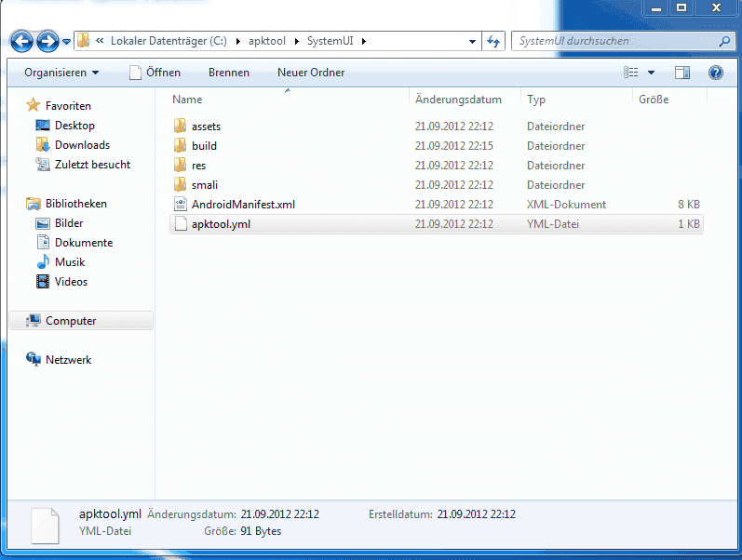Click Öffnen in the toolbar

pyautogui.click(x=155, y=73)
